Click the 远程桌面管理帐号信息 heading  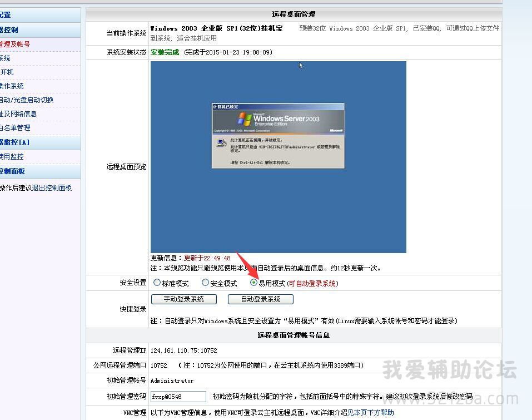coord(294,335)
